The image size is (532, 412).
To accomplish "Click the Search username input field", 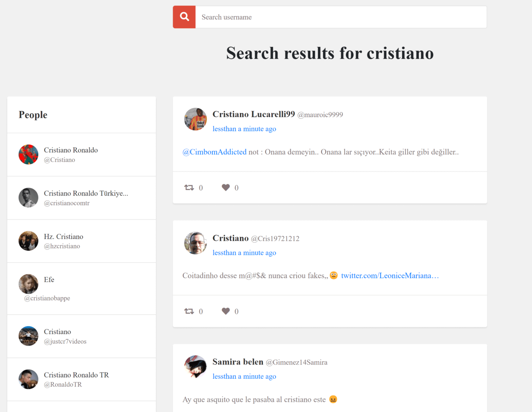I will pos(341,17).
